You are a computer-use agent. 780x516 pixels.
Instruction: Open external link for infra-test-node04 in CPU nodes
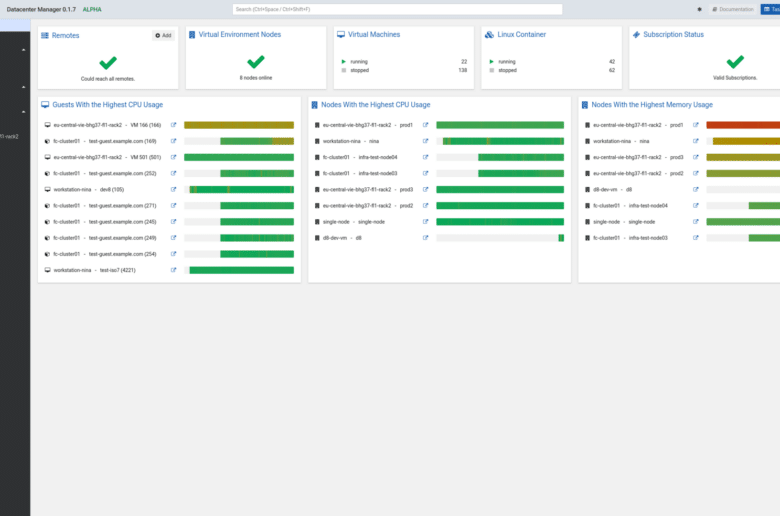coord(425,157)
